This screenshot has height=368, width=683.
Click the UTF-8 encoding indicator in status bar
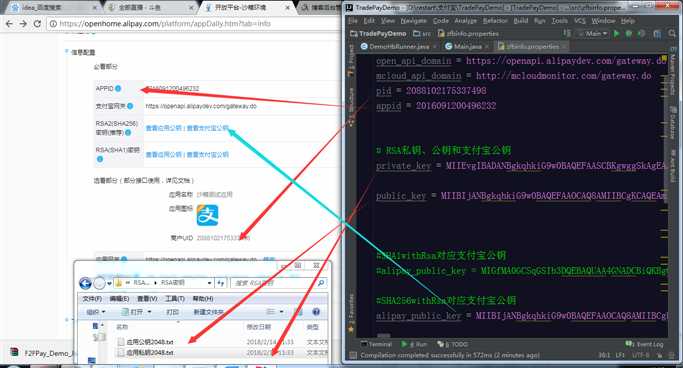pos(640,355)
